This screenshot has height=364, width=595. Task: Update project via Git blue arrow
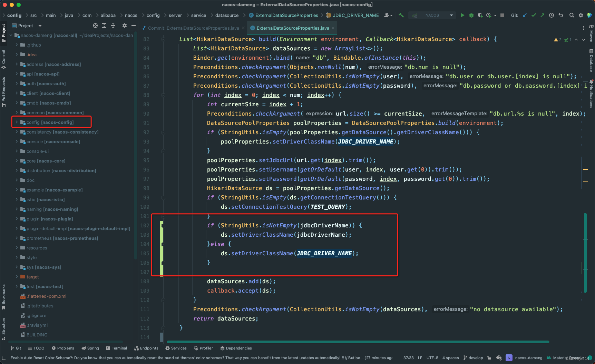pyautogui.click(x=525, y=15)
